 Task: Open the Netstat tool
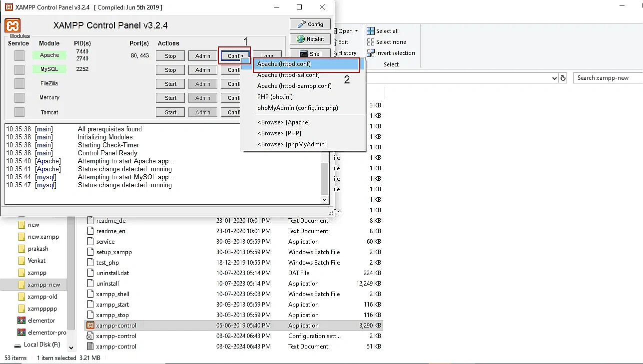(x=310, y=39)
